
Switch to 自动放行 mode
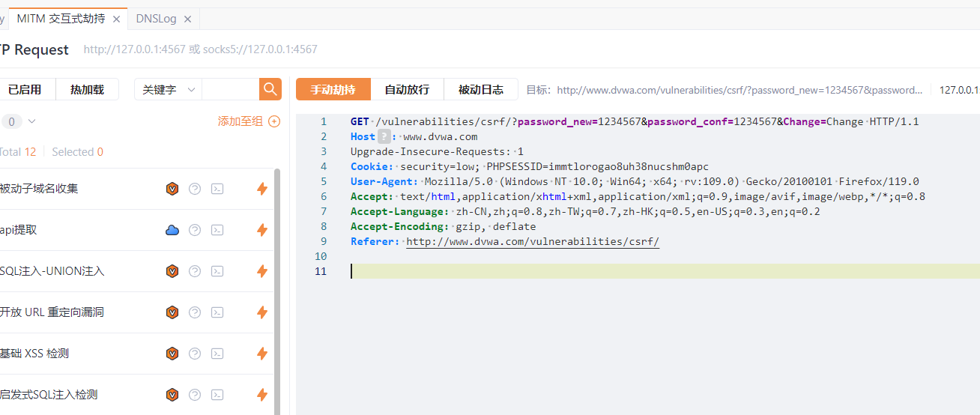click(x=407, y=89)
